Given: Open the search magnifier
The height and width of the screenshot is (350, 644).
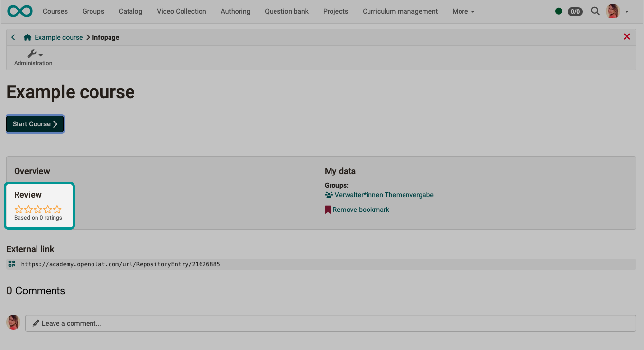Looking at the screenshot, I should point(595,11).
